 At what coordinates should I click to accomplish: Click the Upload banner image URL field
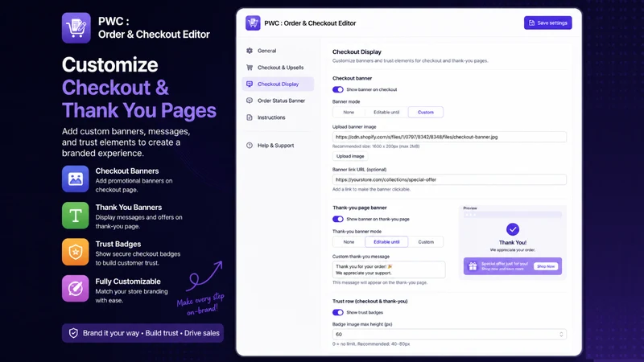[449, 137]
